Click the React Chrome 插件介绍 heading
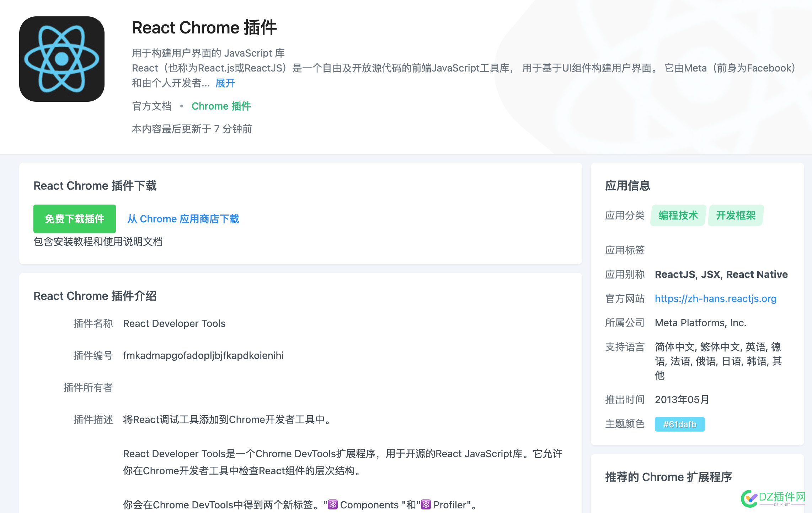The height and width of the screenshot is (513, 812). pos(95,296)
